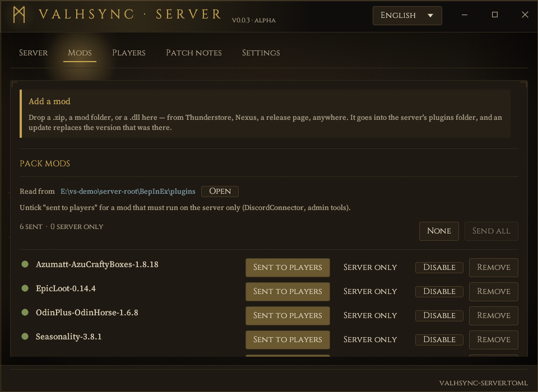Click the 0 server only count
The height and width of the screenshot is (392, 538).
[77, 227]
